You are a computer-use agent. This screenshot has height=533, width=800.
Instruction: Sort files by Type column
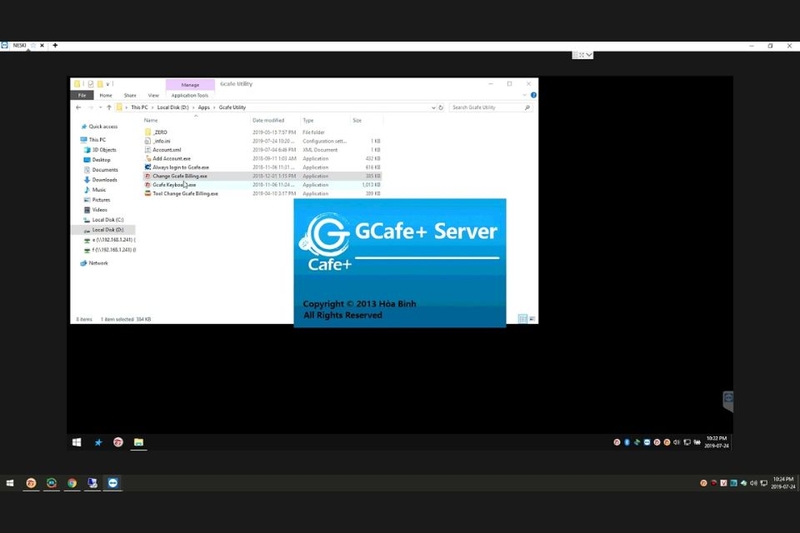(x=308, y=120)
